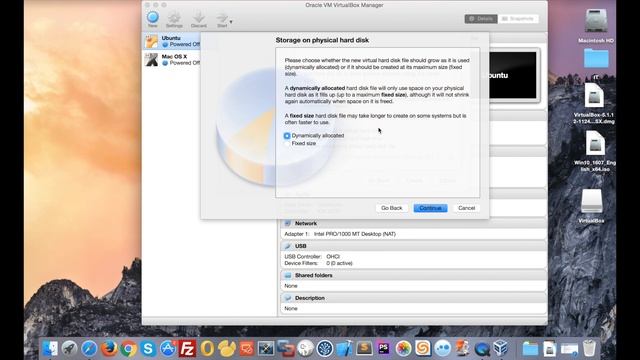Click the Ubuntu preview thumbnail
Screen dimensions: 640x360
click(x=513, y=75)
